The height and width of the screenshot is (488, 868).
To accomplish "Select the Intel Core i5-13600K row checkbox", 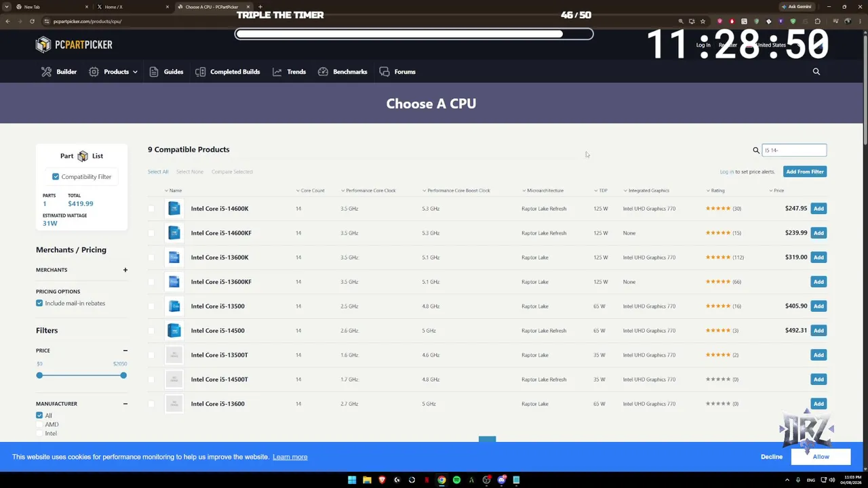I will coord(151,258).
